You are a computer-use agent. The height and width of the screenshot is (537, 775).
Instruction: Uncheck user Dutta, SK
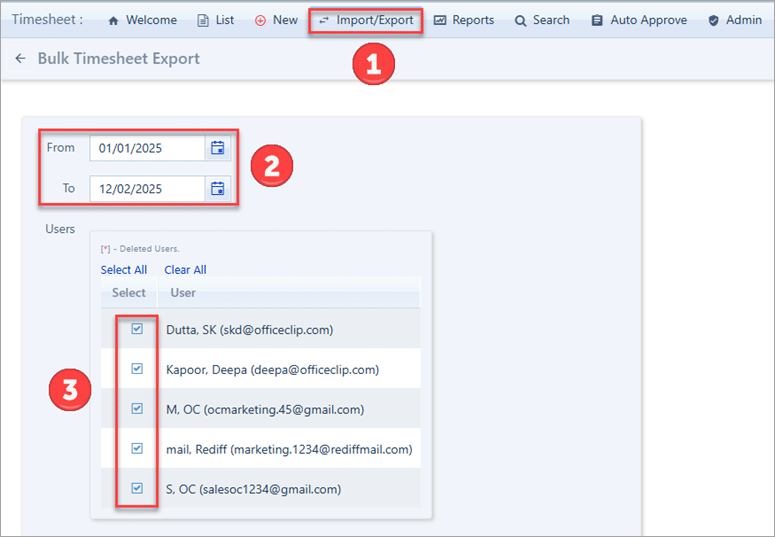pyautogui.click(x=137, y=329)
